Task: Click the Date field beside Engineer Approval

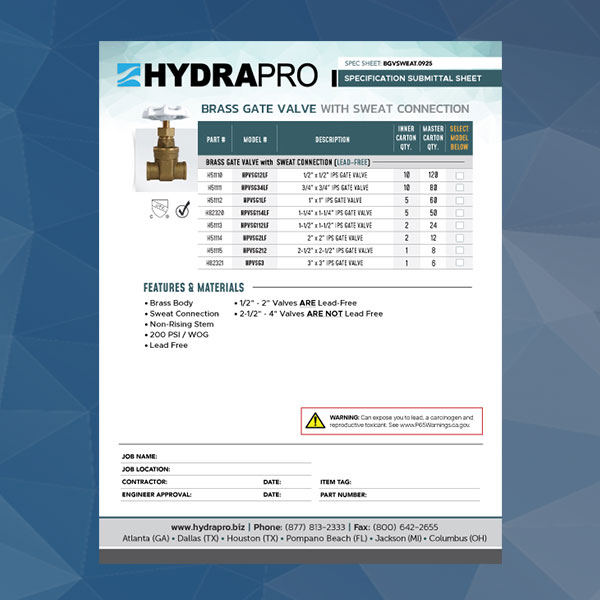Action: point(287,494)
